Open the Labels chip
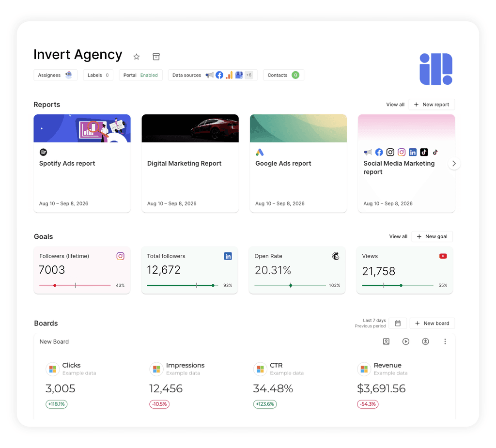 tap(98, 75)
